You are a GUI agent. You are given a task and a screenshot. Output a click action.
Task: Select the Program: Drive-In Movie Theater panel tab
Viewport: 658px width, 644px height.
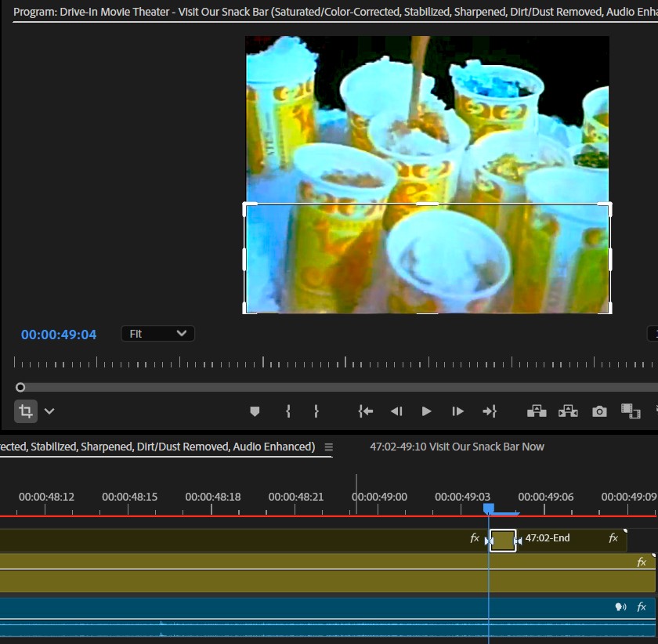[x=335, y=12]
